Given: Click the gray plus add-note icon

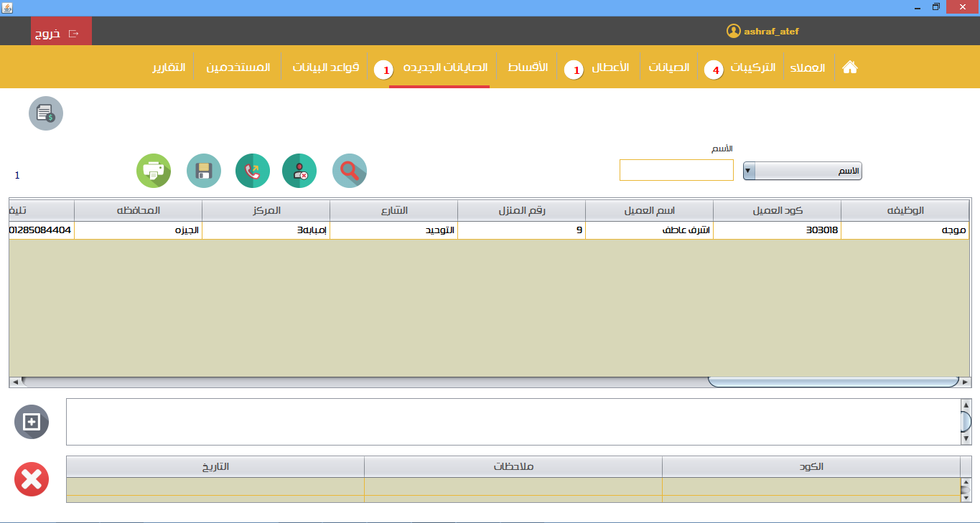Looking at the screenshot, I should (32, 422).
